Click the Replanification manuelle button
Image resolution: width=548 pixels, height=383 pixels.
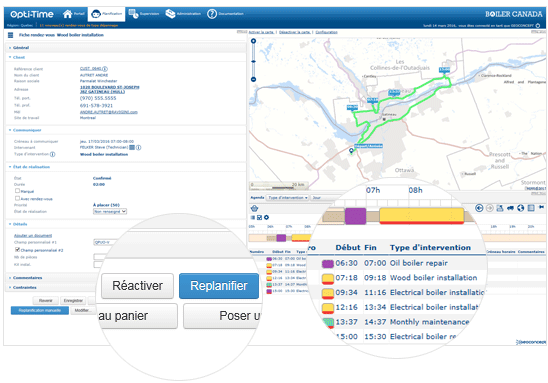[39, 310]
